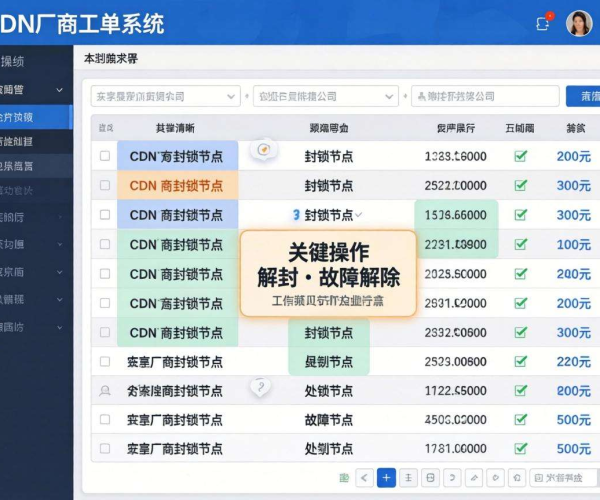Go to previous page with left arrow
This screenshot has height=500, width=600.
click(x=364, y=477)
